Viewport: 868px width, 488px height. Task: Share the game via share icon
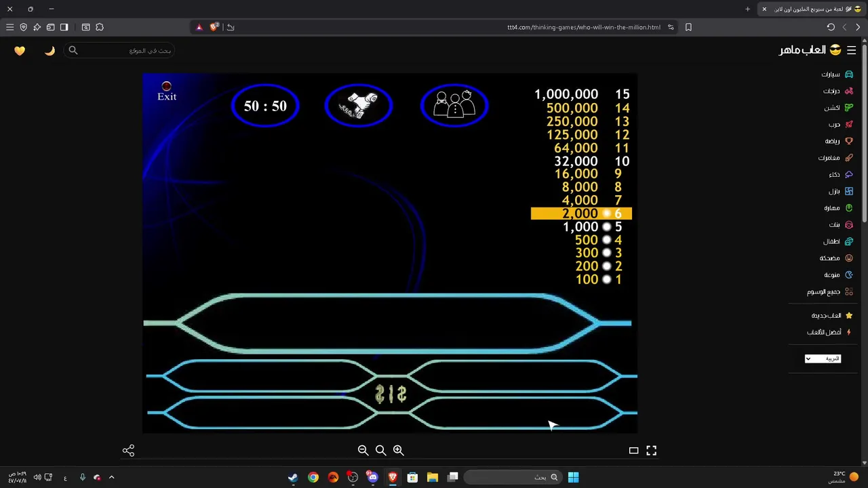pyautogui.click(x=128, y=450)
